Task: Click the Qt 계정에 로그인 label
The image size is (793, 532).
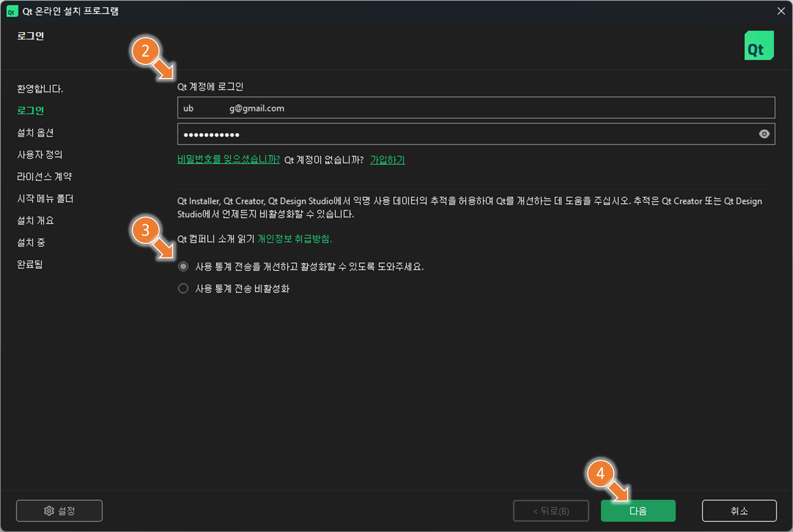Action: (210, 87)
